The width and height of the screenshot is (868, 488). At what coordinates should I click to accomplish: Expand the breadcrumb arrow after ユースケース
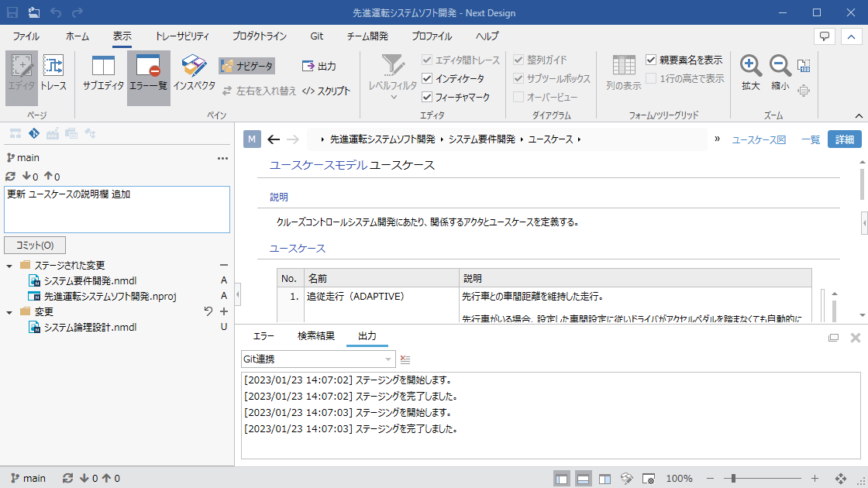coord(579,139)
